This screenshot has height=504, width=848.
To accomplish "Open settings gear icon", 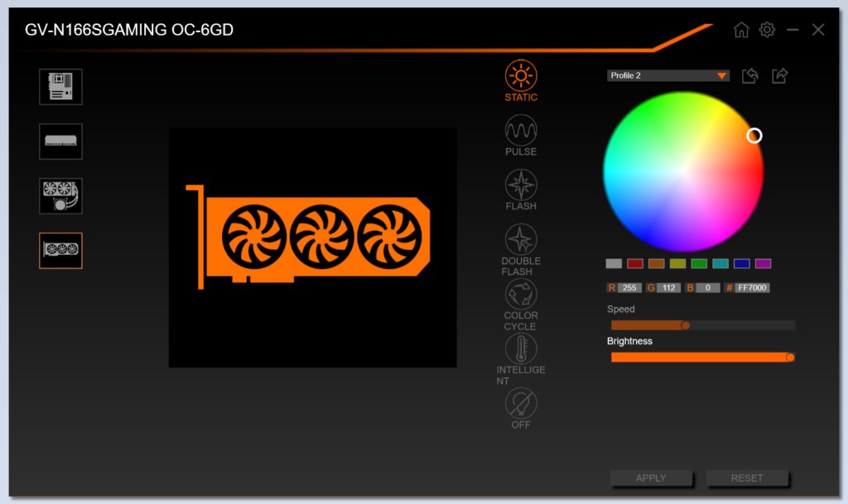I will coord(767,30).
